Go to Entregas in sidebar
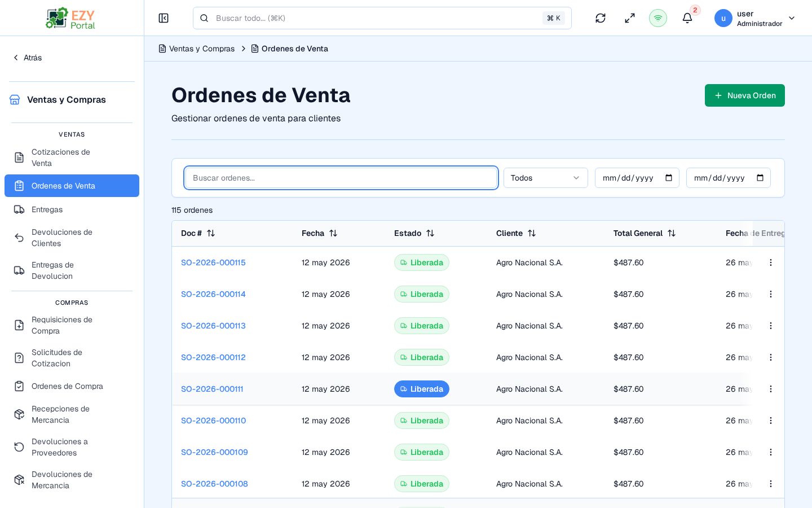 pos(72,209)
